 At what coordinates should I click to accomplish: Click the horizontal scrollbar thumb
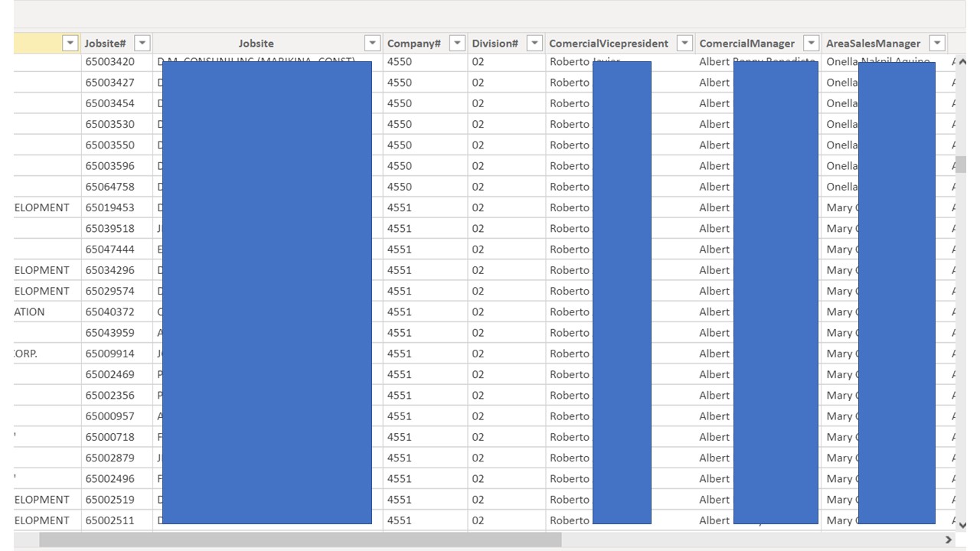tap(300, 540)
